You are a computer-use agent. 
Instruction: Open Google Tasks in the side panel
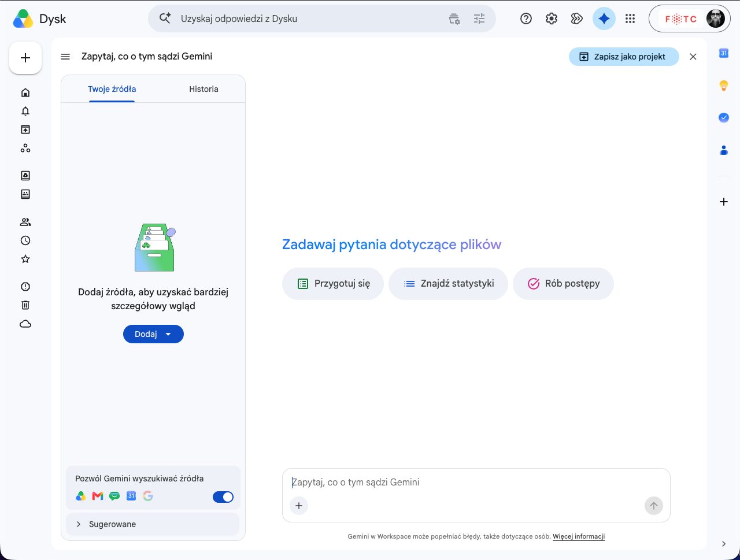[x=724, y=117]
